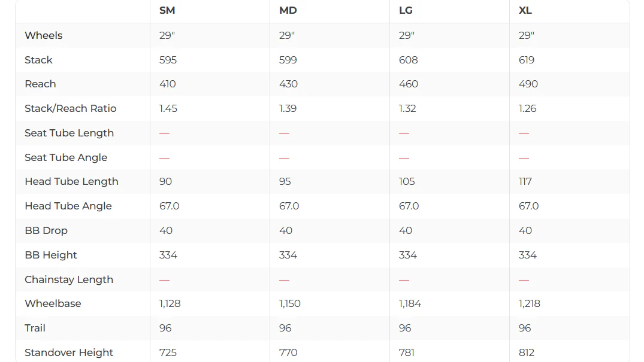Image resolution: width=644 pixels, height=362 pixels.
Task: Click the LG size column header
Action: point(406,10)
